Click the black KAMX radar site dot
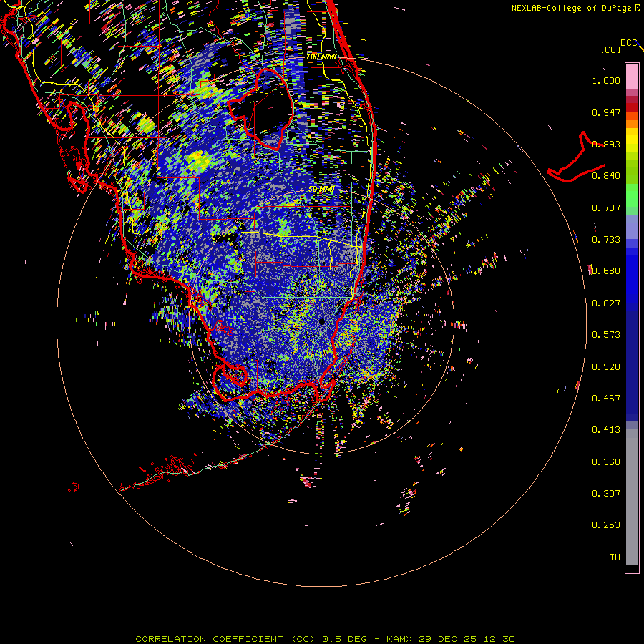Viewport: 644px width, 644px height. [322, 321]
